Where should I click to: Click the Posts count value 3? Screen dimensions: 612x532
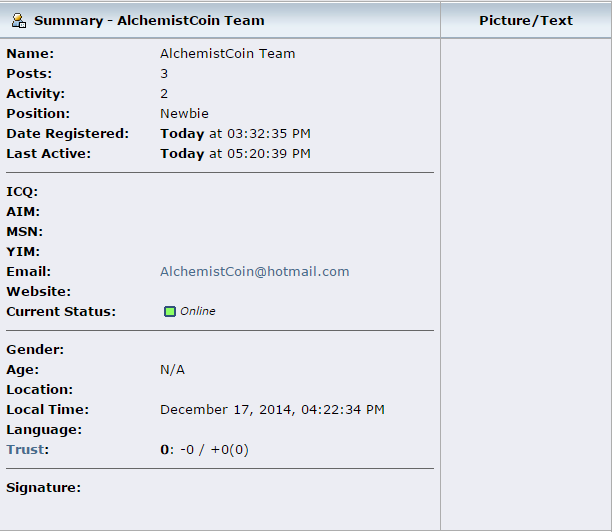(164, 74)
